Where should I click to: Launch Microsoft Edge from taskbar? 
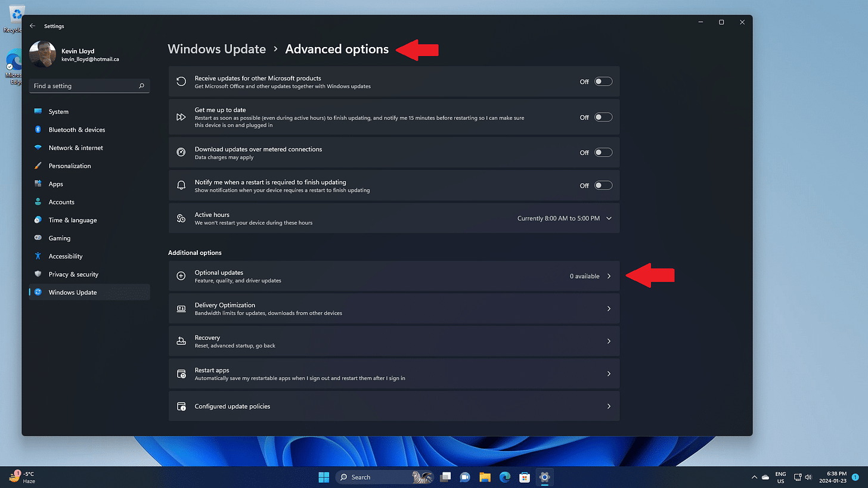(x=505, y=477)
